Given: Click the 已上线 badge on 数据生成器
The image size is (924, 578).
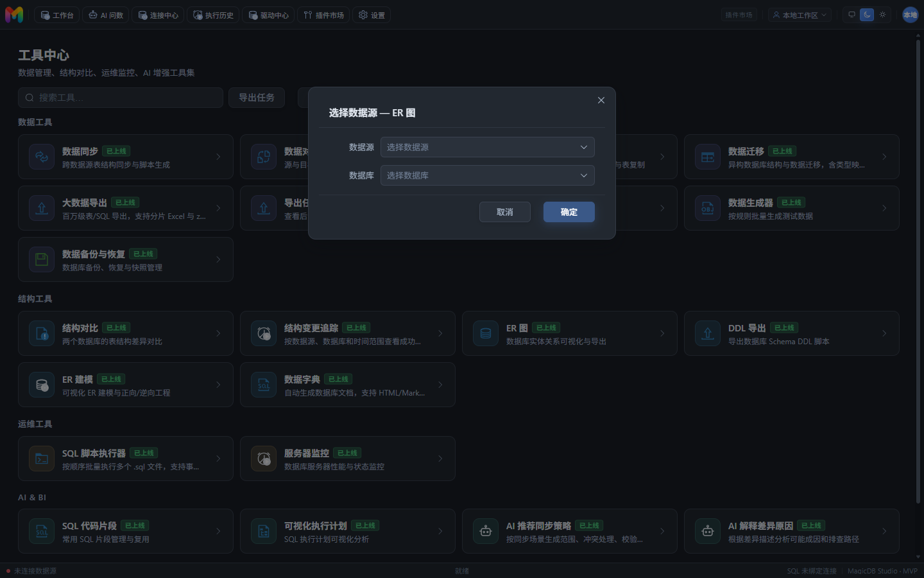Looking at the screenshot, I should [x=791, y=202].
